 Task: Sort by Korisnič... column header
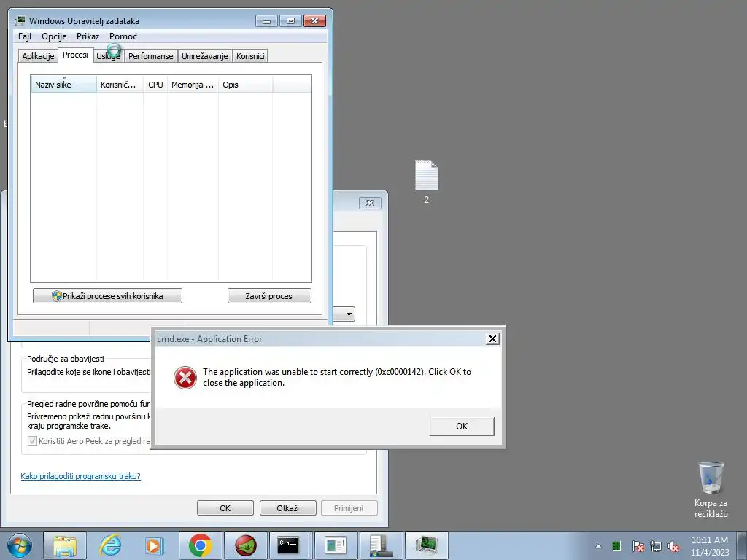120,85
